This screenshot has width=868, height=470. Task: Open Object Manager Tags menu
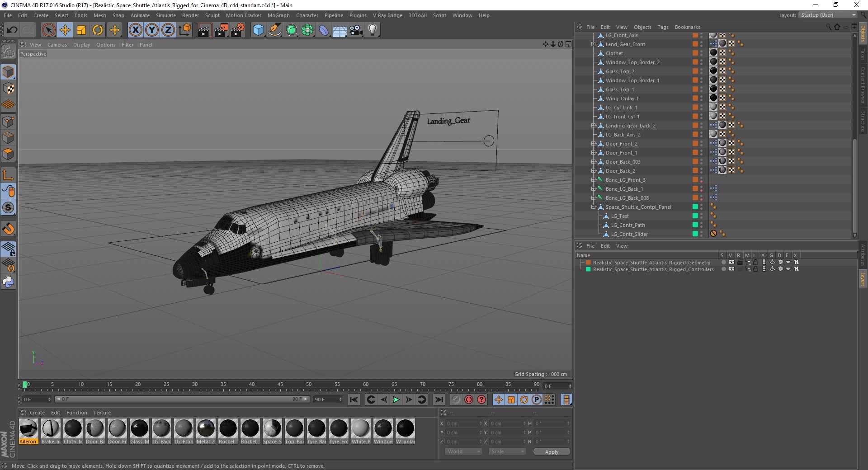663,27
